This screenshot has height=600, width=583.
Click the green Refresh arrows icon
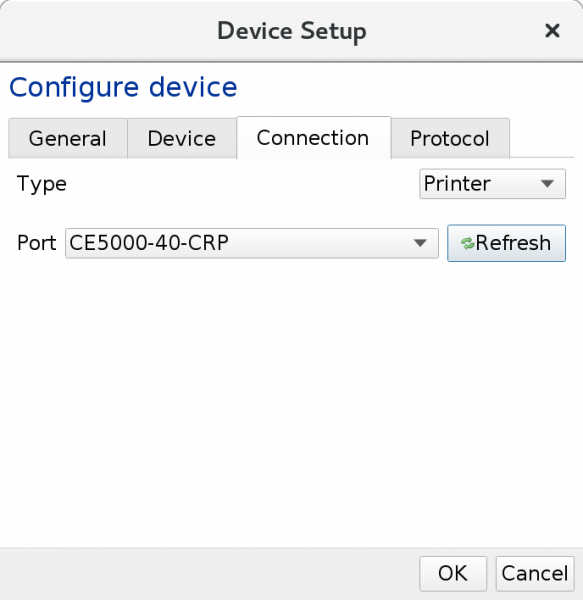467,243
